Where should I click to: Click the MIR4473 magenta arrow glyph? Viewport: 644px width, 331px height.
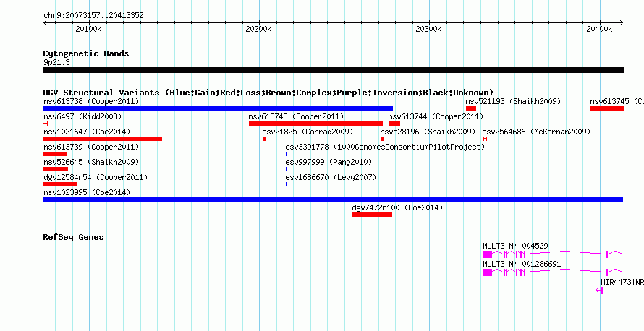(599, 291)
